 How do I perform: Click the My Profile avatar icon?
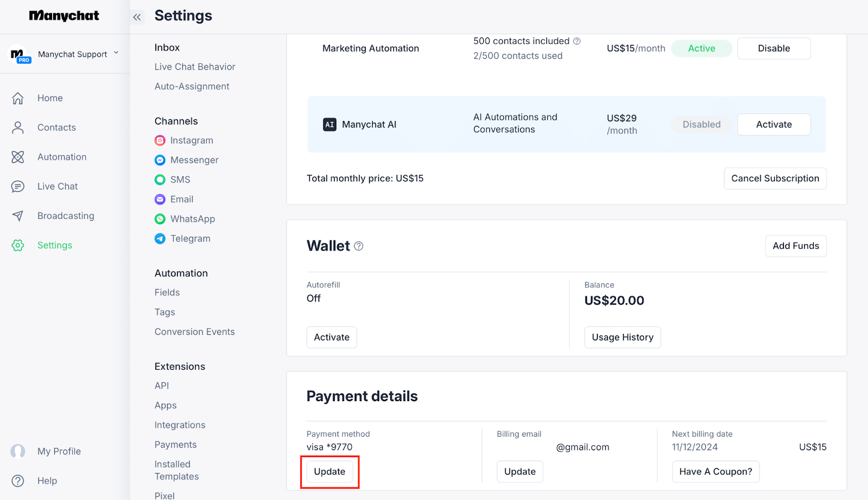point(18,451)
